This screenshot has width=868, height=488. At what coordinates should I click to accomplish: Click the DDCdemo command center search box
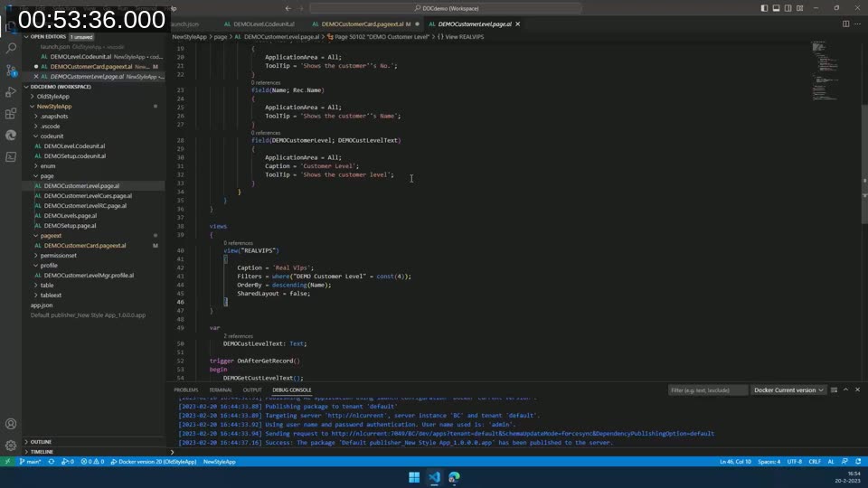pos(446,8)
